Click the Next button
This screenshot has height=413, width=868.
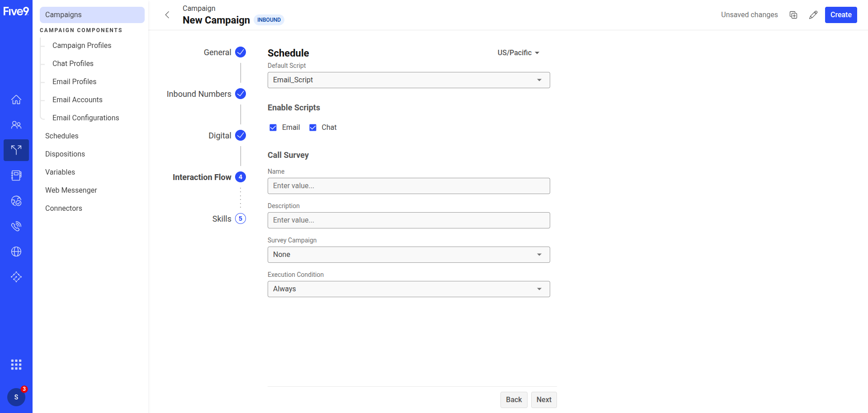[x=544, y=400]
